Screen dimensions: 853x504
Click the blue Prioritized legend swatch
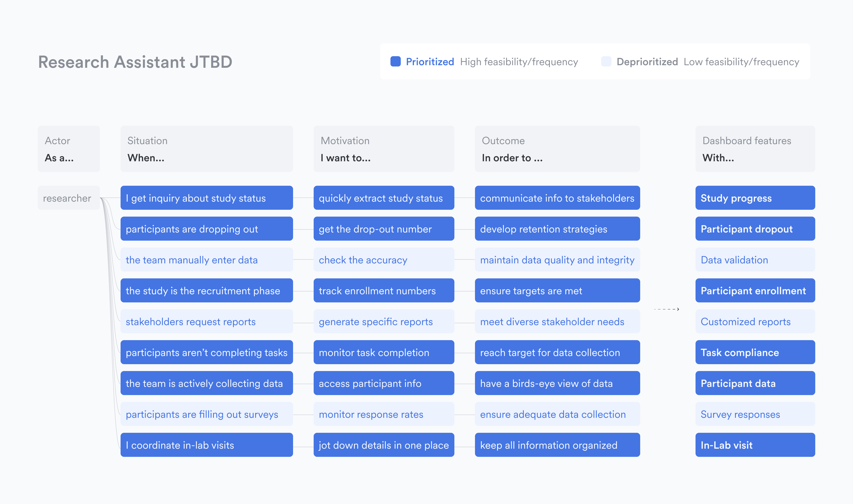click(395, 62)
